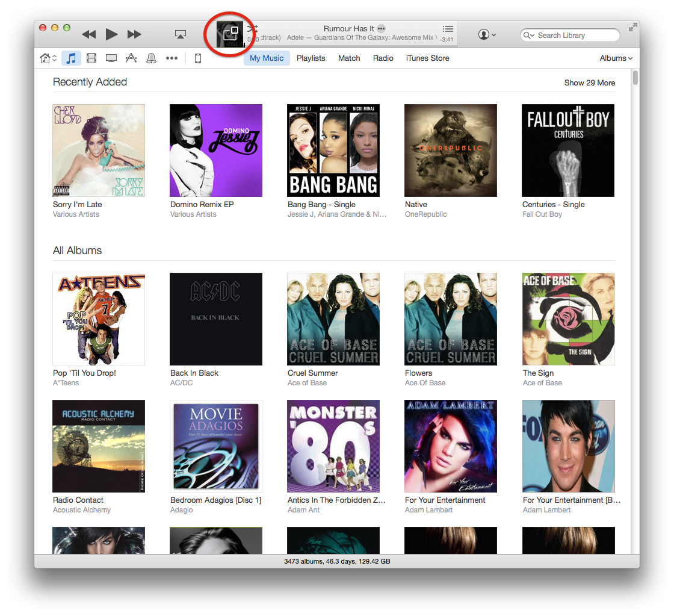
Task: Open the Home Sharing library switcher
Action: 48,58
